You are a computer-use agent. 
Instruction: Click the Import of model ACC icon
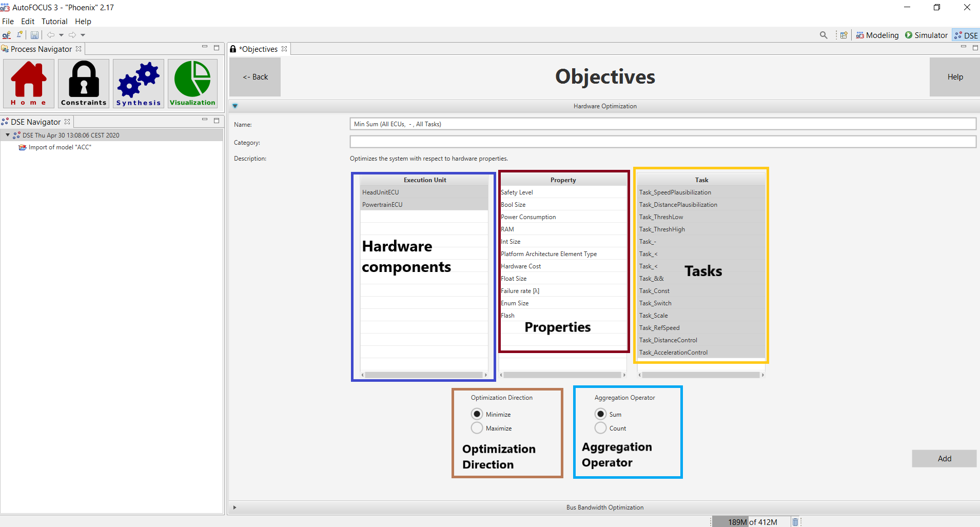pyautogui.click(x=22, y=147)
